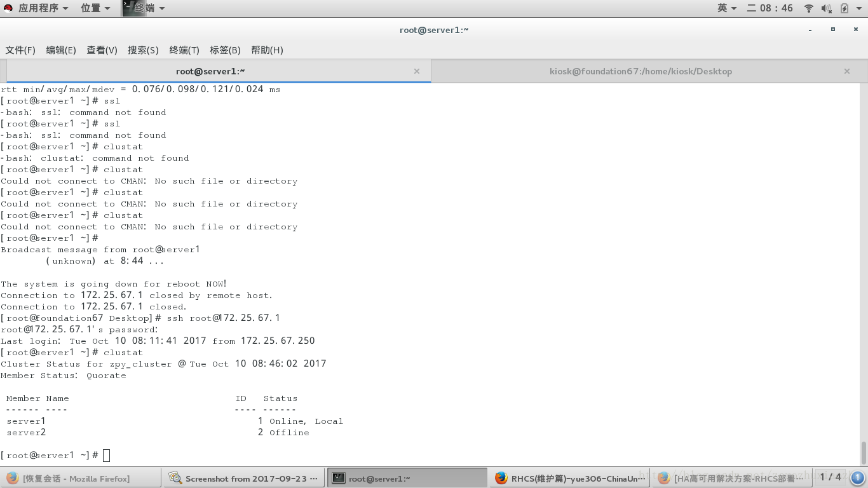The image size is (868, 488).
Task: Open the 帮助(H) help menu
Action: (267, 50)
